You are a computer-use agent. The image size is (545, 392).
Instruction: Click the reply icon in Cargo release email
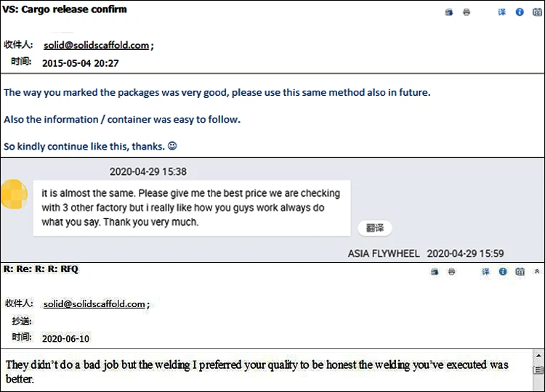click(x=451, y=12)
